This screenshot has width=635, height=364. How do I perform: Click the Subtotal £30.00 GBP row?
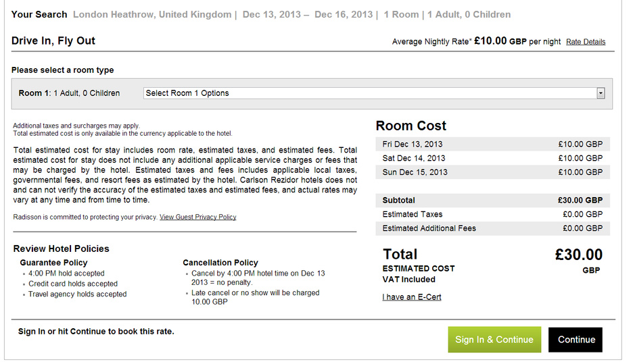coord(492,200)
